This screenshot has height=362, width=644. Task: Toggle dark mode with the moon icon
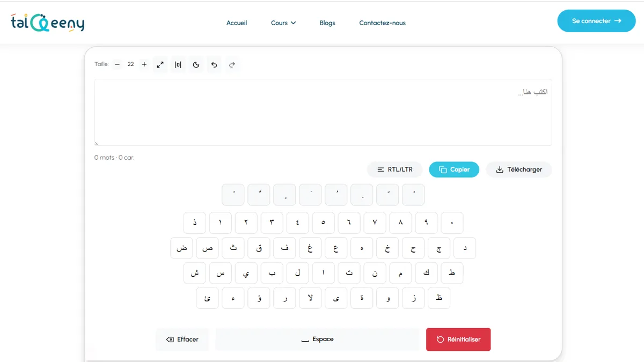coord(196,64)
